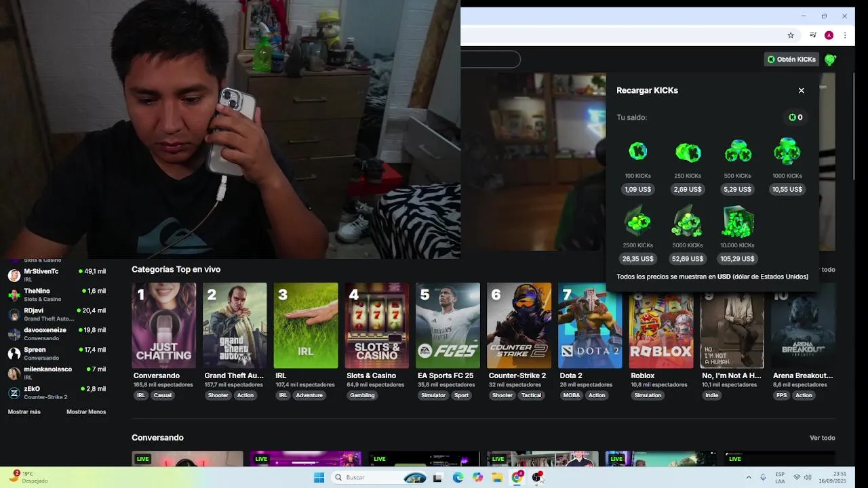Click the FPS tag under Arena Breakout
The width and height of the screenshot is (868, 488).
(782, 395)
